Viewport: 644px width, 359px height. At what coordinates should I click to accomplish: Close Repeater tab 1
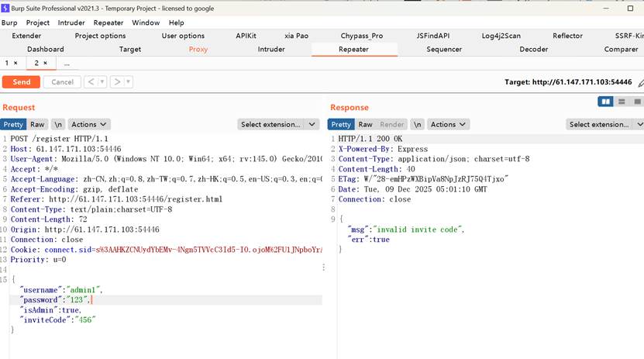[15, 63]
